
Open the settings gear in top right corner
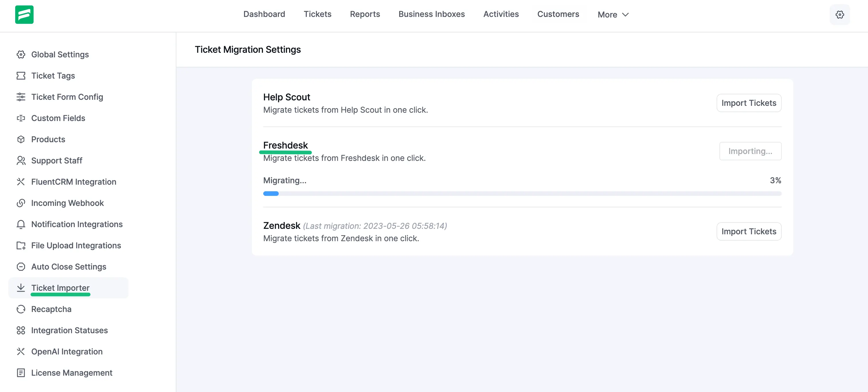840,15
